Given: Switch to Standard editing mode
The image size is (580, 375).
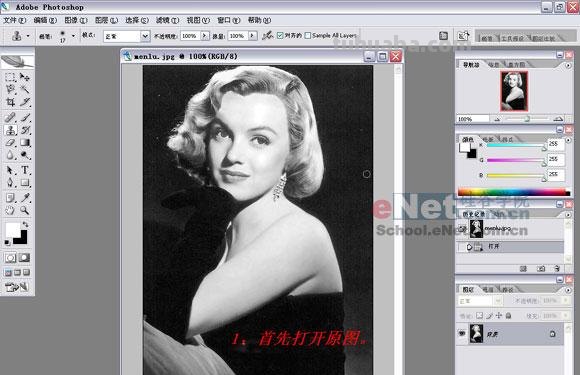Looking at the screenshot, I should pyautogui.click(x=10, y=258).
